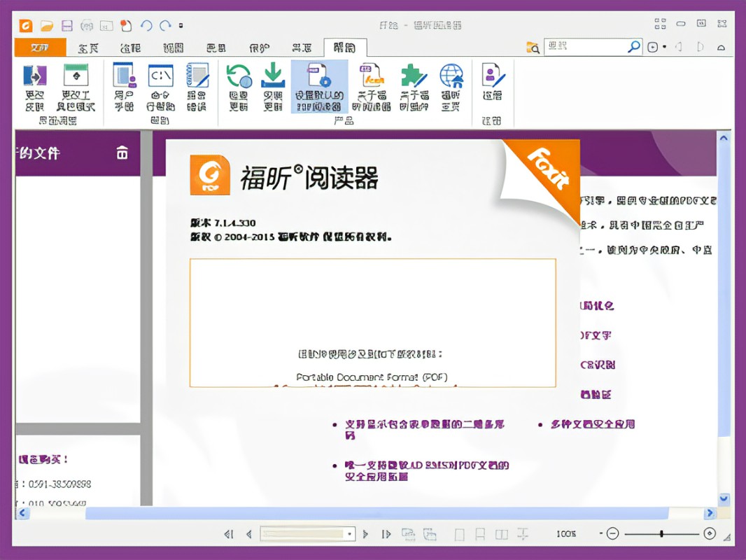Jump to the last page button
The height and width of the screenshot is (560, 746).
pyautogui.click(x=386, y=534)
